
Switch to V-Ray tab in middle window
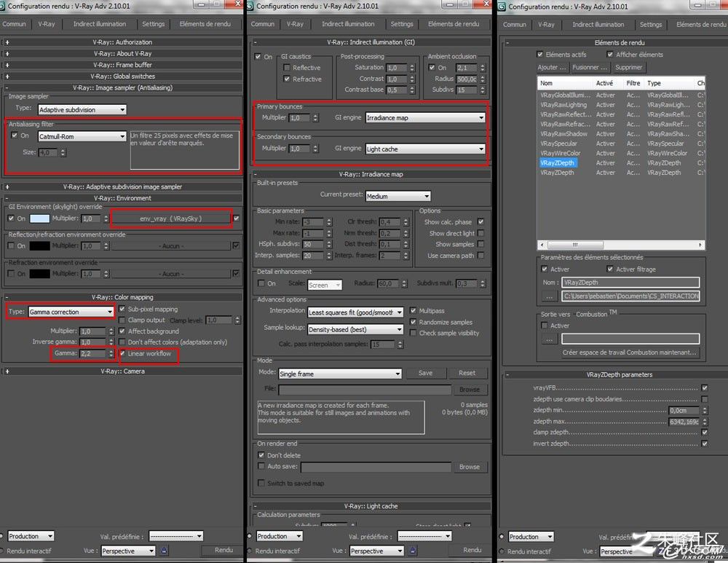click(x=295, y=24)
